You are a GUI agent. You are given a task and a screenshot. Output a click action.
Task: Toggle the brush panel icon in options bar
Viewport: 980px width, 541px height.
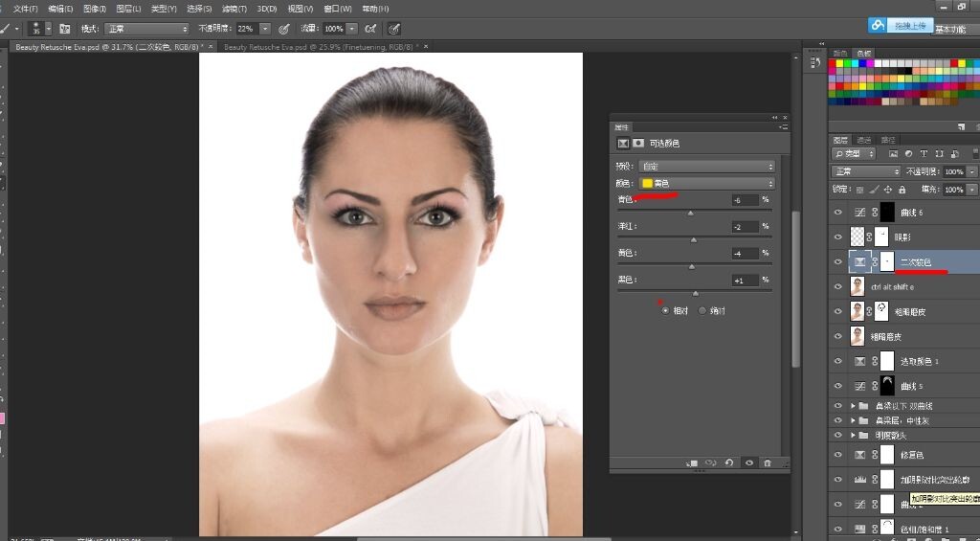[x=65, y=29]
